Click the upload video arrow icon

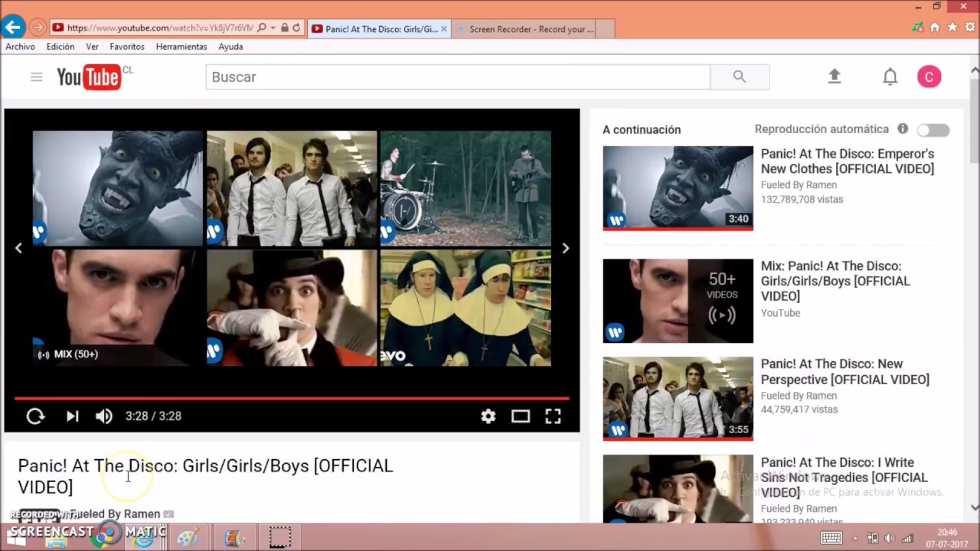(x=835, y=77)
